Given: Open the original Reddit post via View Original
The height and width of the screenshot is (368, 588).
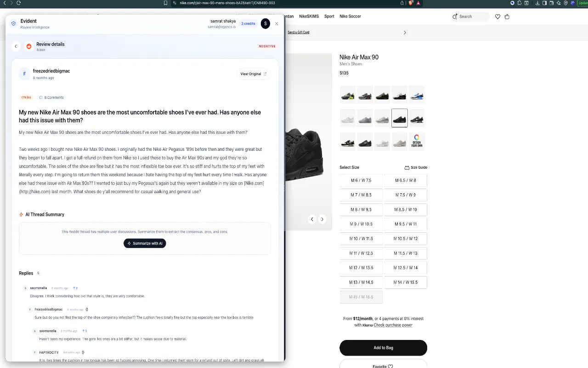Looking at the screenshot, I should click(254, 74).
